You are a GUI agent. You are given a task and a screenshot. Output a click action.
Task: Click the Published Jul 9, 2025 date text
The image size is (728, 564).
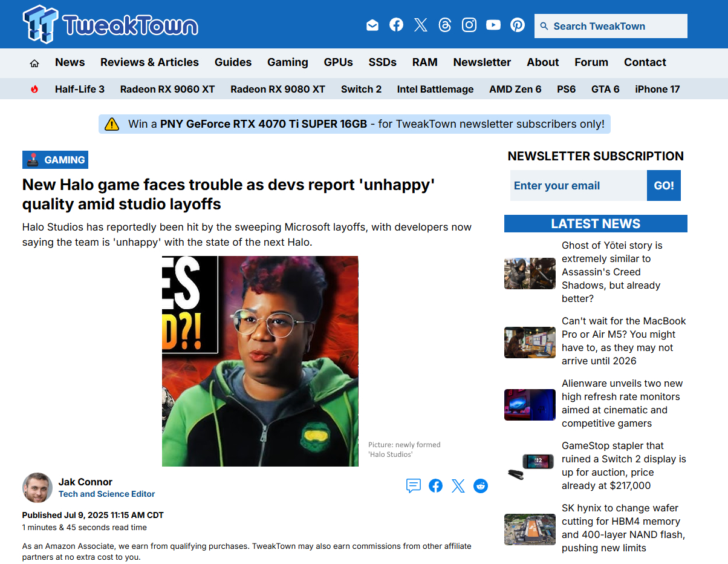point(93,515)
